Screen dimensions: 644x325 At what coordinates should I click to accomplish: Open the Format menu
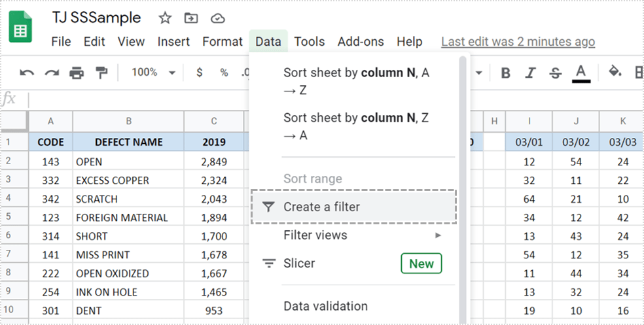click(222, 41)
